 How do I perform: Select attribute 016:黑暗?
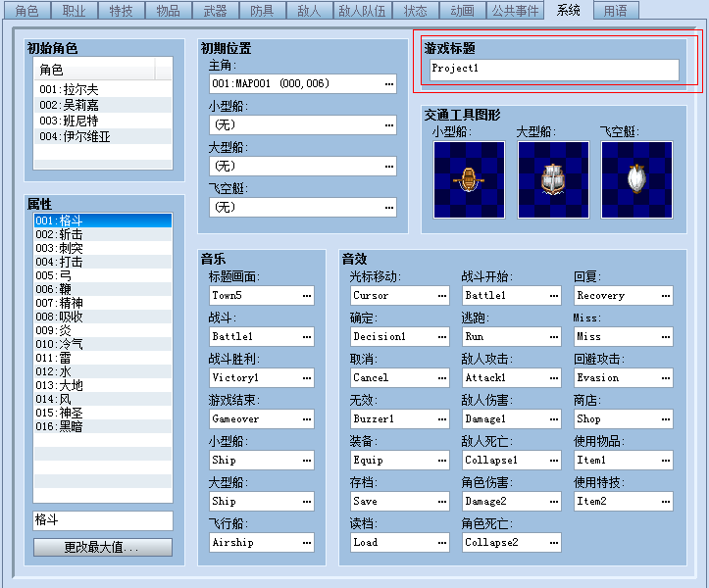[103, 426]
